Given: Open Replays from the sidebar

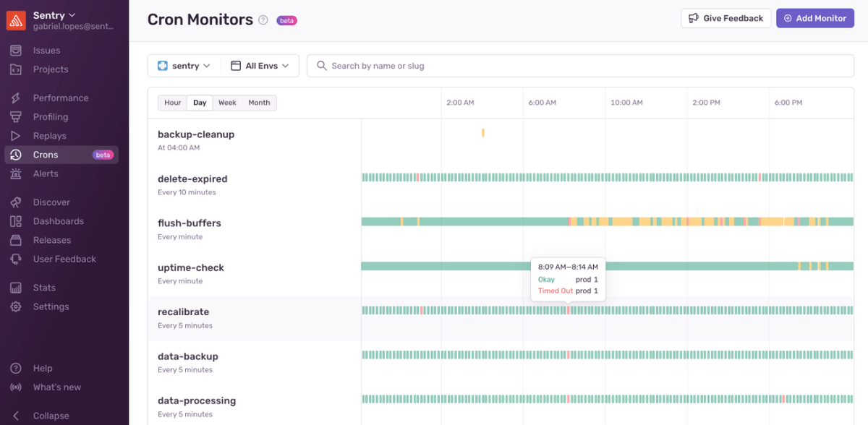Looking at the screenshot, I should click(48, 135).
